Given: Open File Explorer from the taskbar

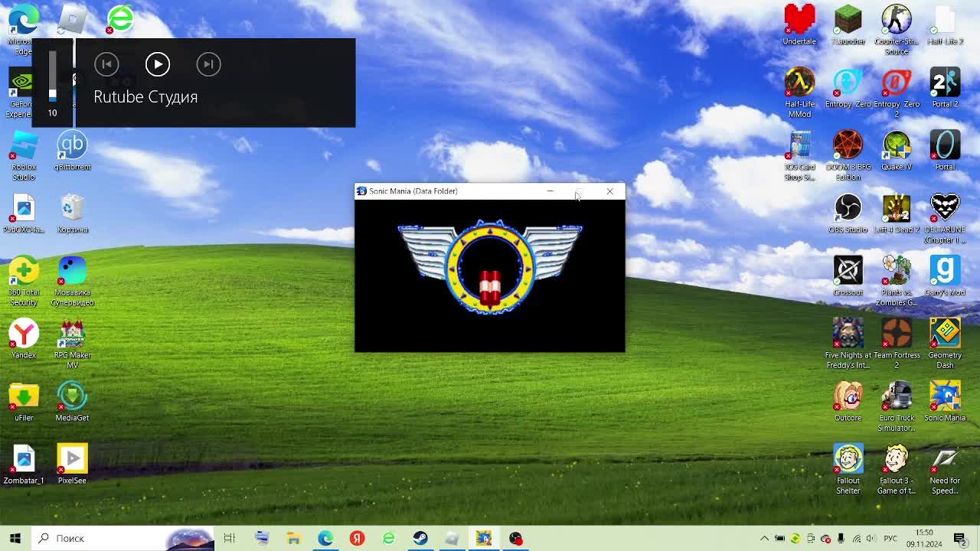Looking at the screenshot, I should pyautogui.click(x=293, y=538).
